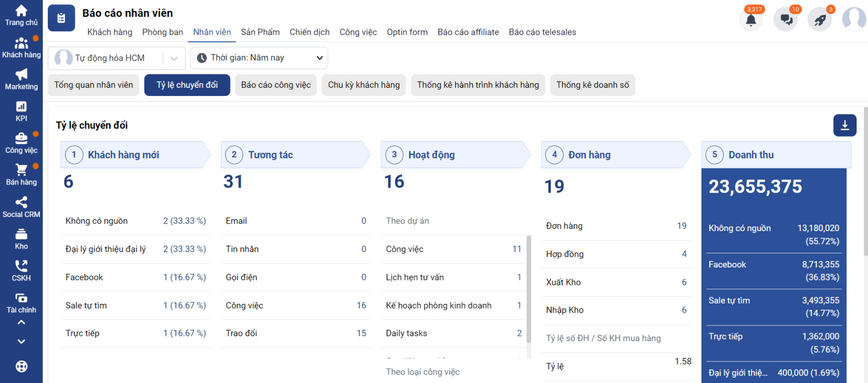Expand the Tự động hóa HCM dropdown

click(x=174, y=58)
